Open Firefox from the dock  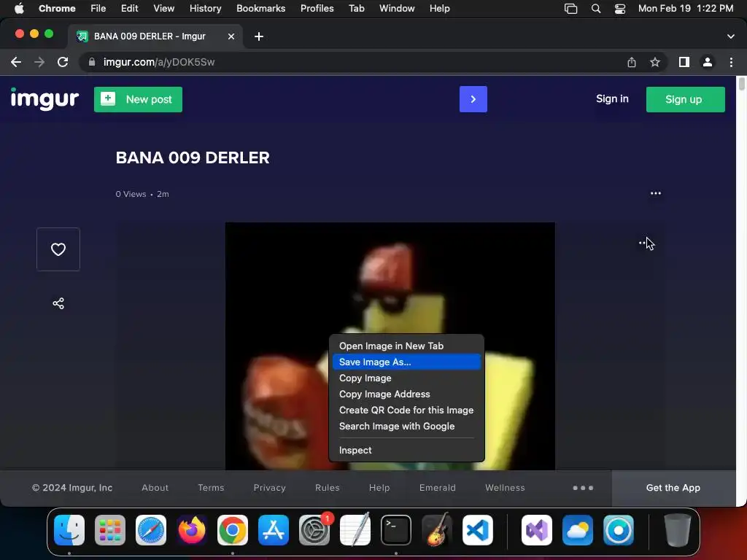pyautogui.click(x=192, y=529)
